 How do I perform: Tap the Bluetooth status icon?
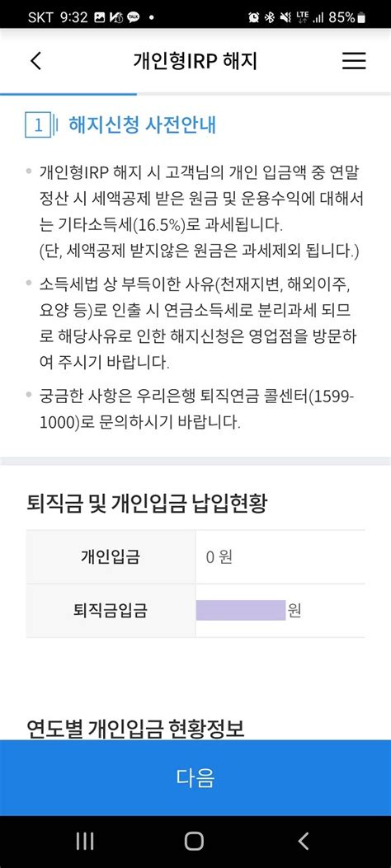click(x=271, y=17)
